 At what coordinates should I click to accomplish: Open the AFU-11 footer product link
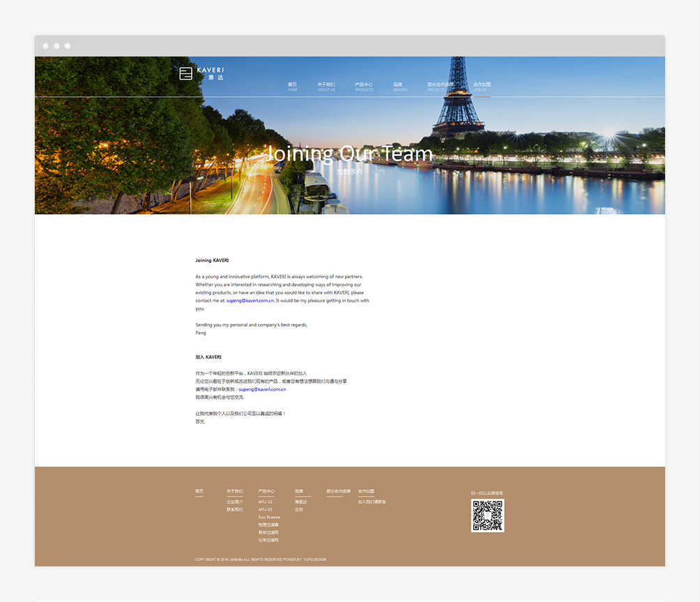click(x=265, y=502)
